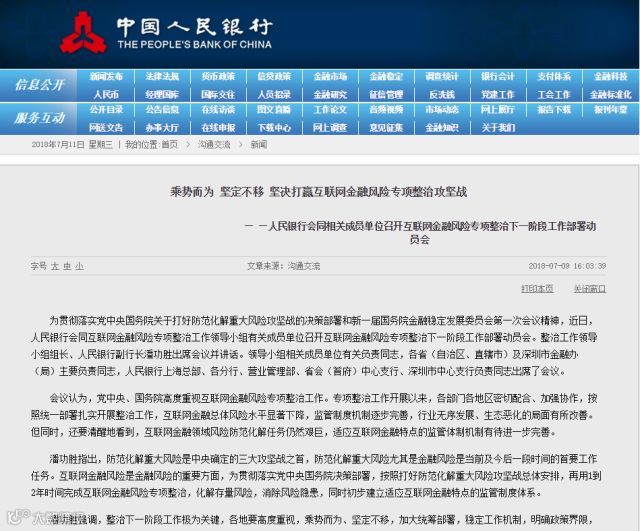Set font size to 小
This screenshot has height=531, width=640.
point(79,266)
